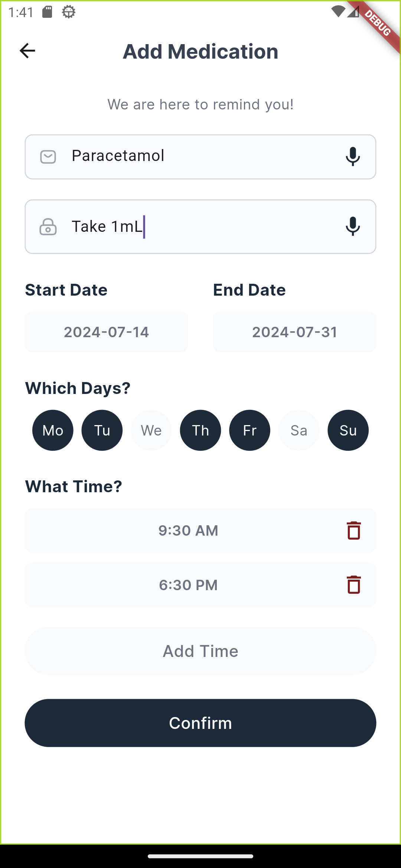Open Start Date picker 2024-07-14
This screenshot has height=868, width=401.
[106, 332]
